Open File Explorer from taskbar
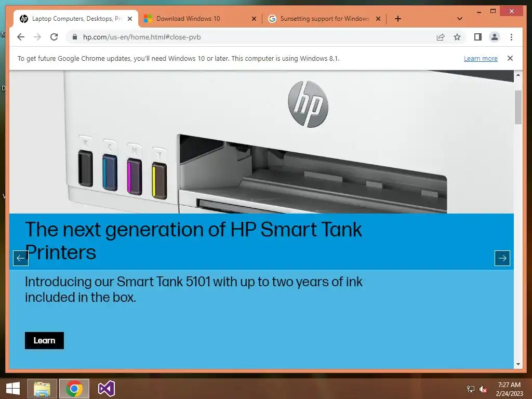Viewport: 532px width, 399px height. click(42, 389)
